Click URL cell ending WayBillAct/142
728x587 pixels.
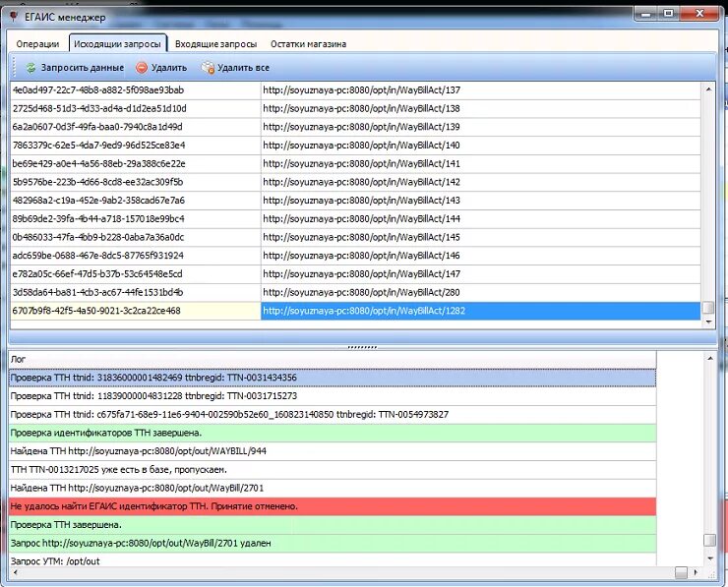480,182
